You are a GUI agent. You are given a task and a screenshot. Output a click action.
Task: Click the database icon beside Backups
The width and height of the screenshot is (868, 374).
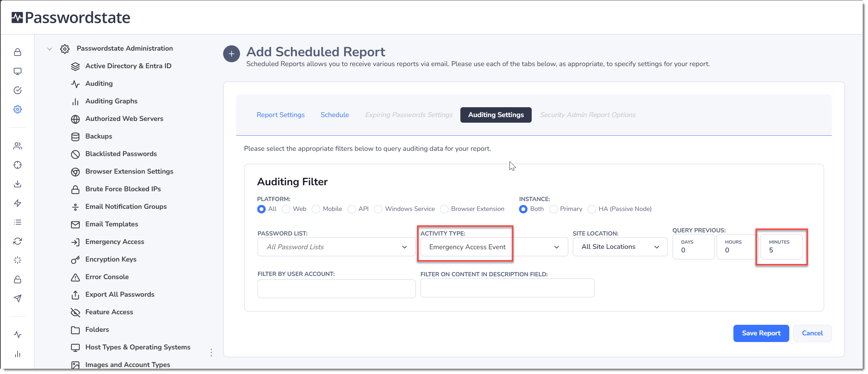click(75, 137)
